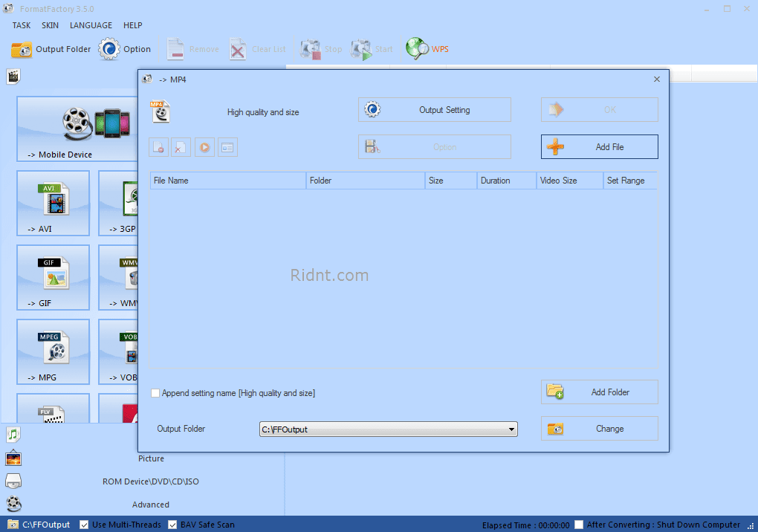
Task: Sort by Size column header
Action: click(451, 181)
